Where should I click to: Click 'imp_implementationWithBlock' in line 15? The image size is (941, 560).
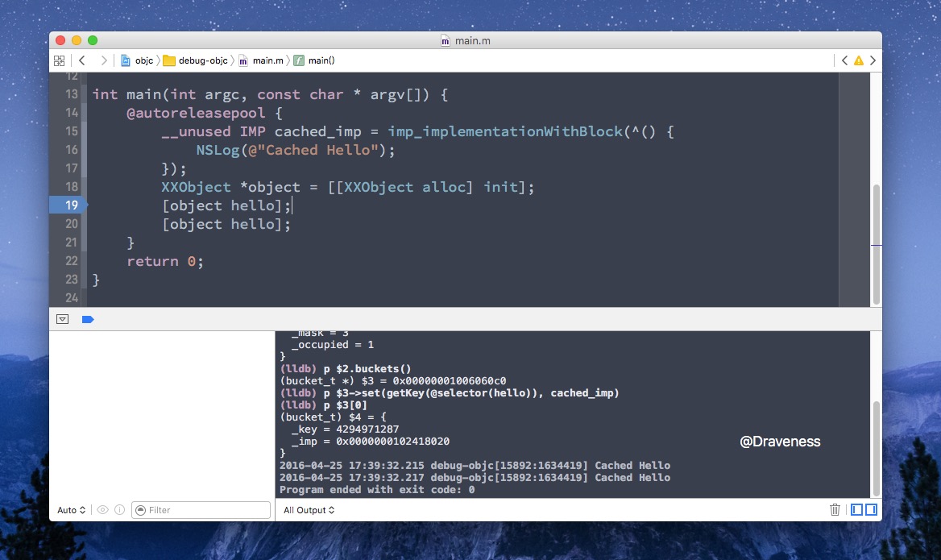[505, 131]
